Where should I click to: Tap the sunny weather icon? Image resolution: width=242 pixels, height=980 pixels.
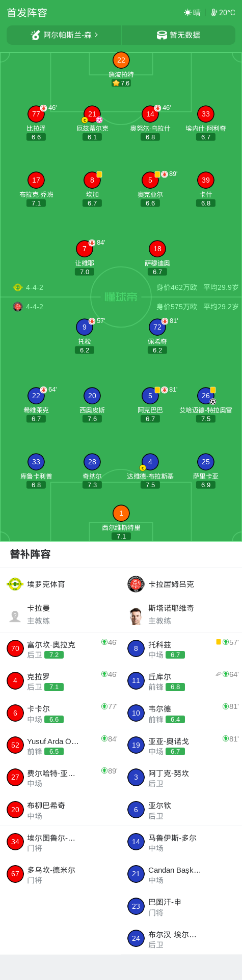(187, 13)
